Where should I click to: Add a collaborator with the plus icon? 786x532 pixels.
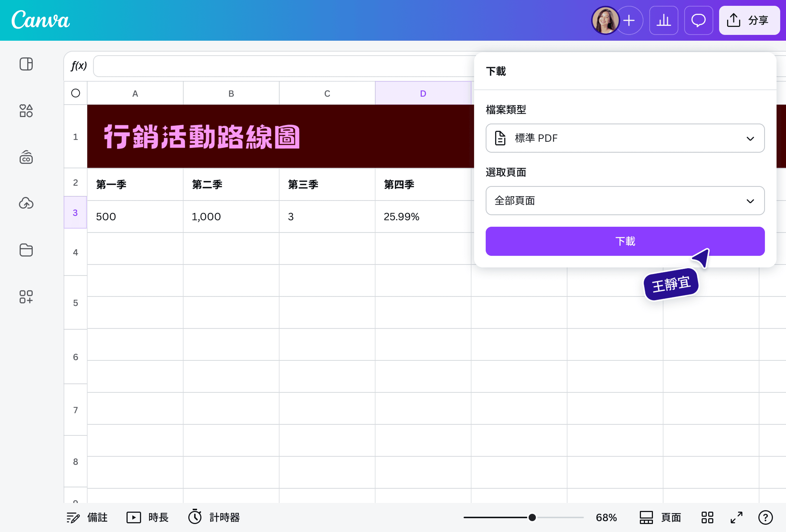[x=629, y=20]
